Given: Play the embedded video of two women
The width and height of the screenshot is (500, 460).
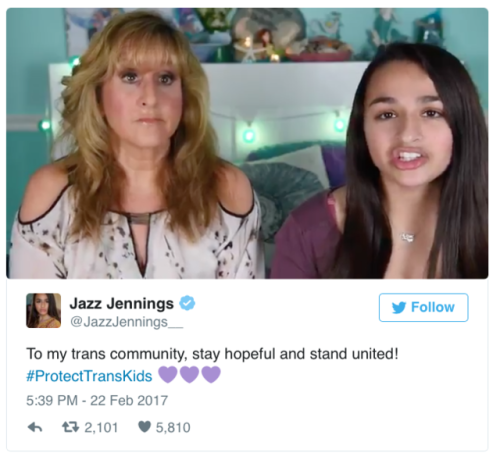Looking at the screenshot, I should pyautogui.click(x=247, y=143).
